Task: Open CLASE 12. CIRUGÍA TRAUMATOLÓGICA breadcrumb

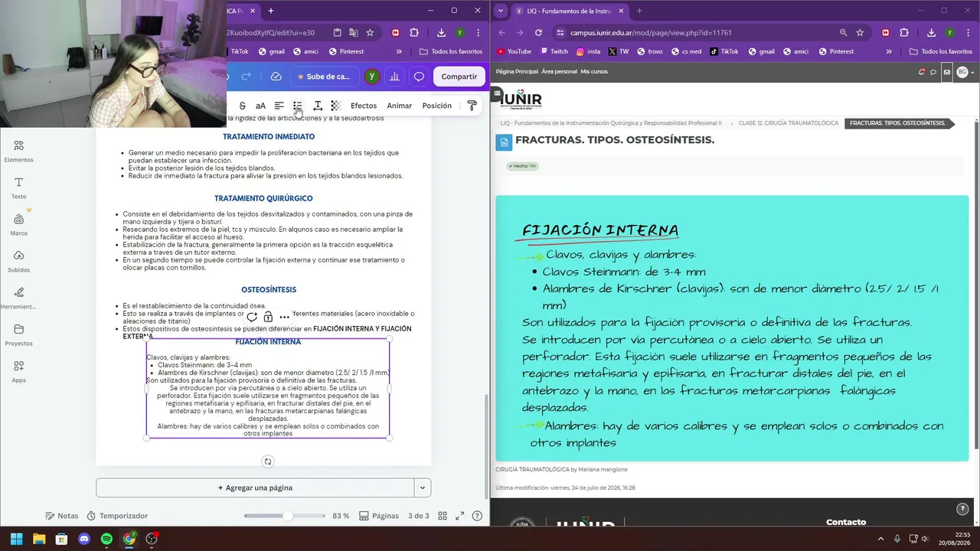Action: click(x=788, y=123)
